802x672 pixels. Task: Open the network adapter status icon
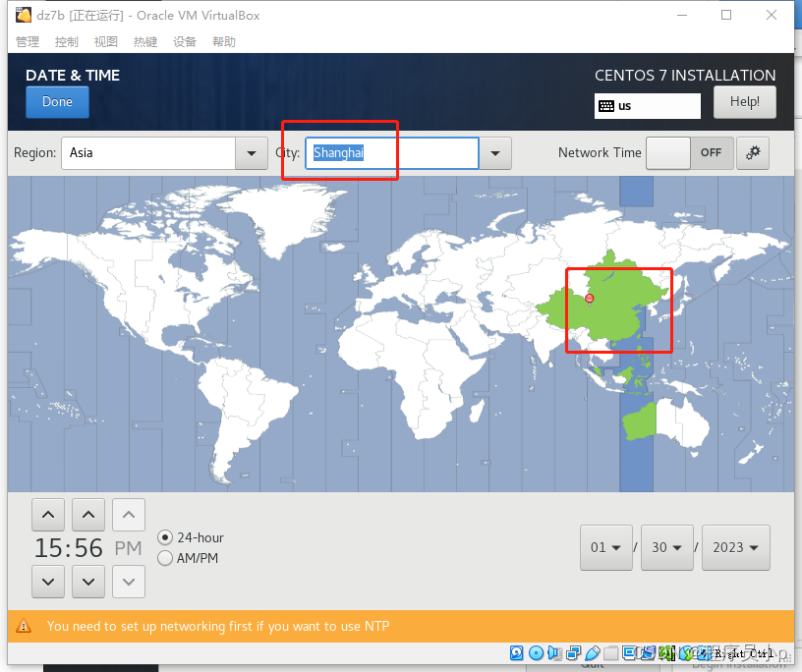coord(574,652)
